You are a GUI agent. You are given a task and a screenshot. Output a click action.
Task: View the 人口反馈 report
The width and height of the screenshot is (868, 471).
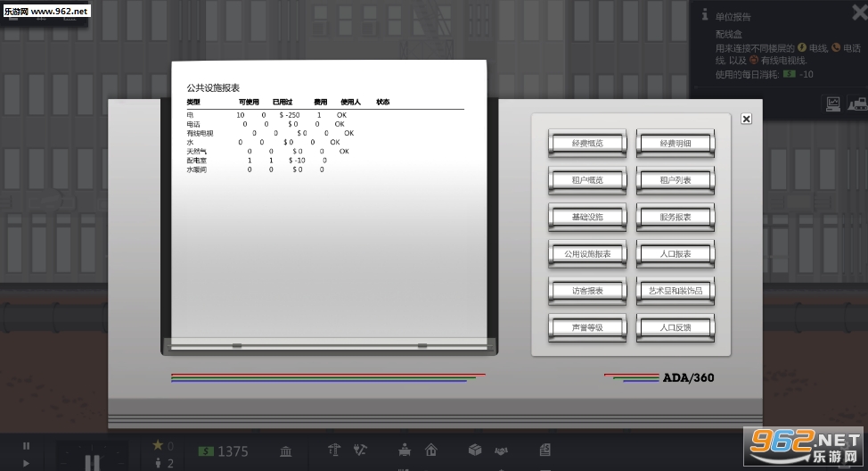pos(676,327)
